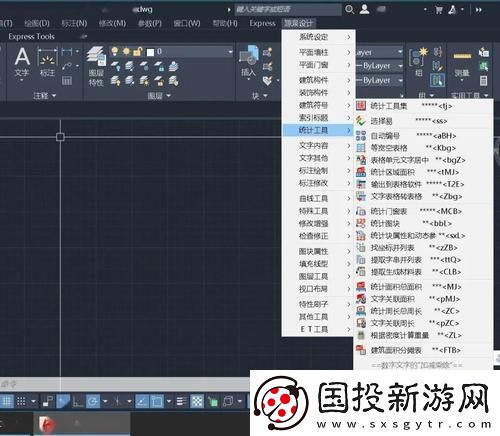Click the 提取生成材料表 <CLB> menu entry

pyautogui.click(x=423, y=272)
